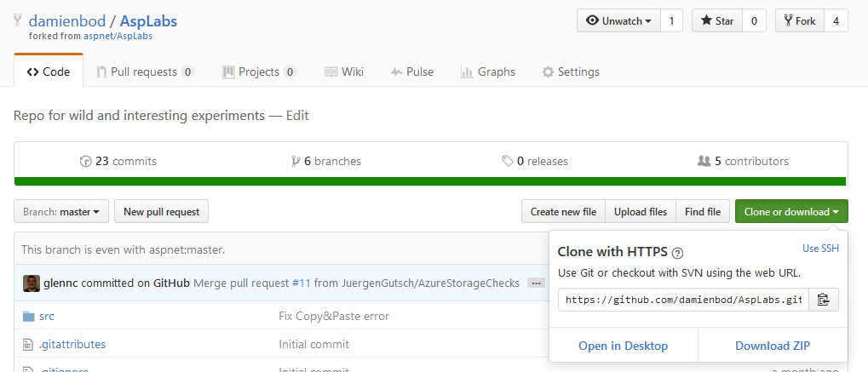Click Create new file button
The image size is (868, 372).
click(564, 211)
